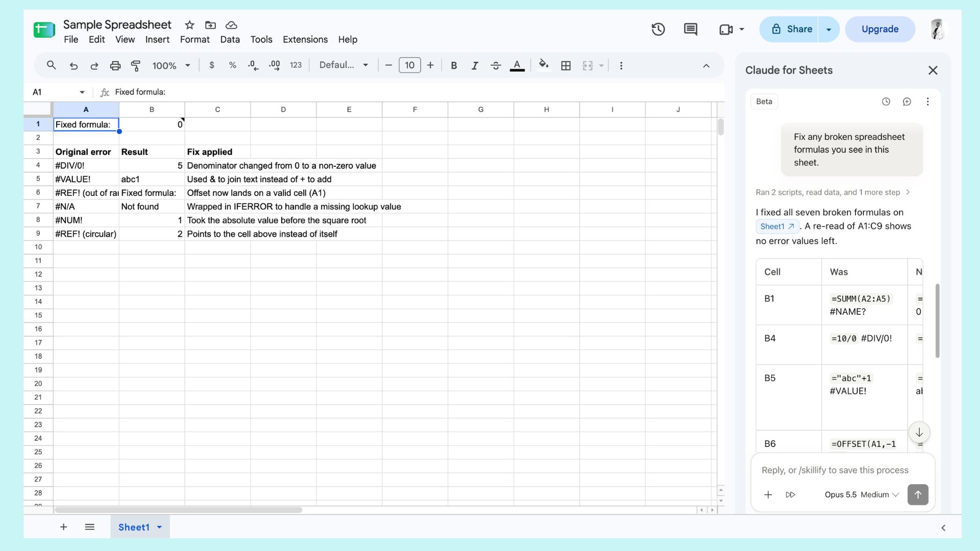
Task: Open the font Default dropdown
Action: coord(344,65)
